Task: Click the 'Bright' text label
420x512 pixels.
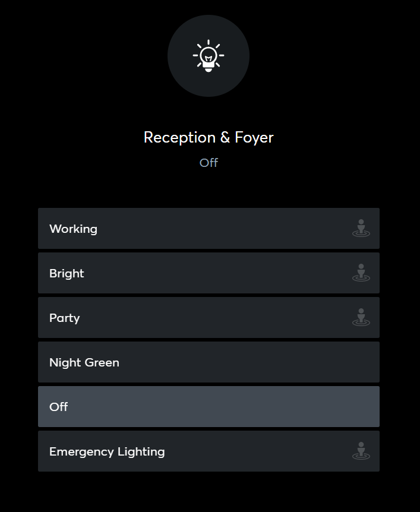Action: coord(67,273)
